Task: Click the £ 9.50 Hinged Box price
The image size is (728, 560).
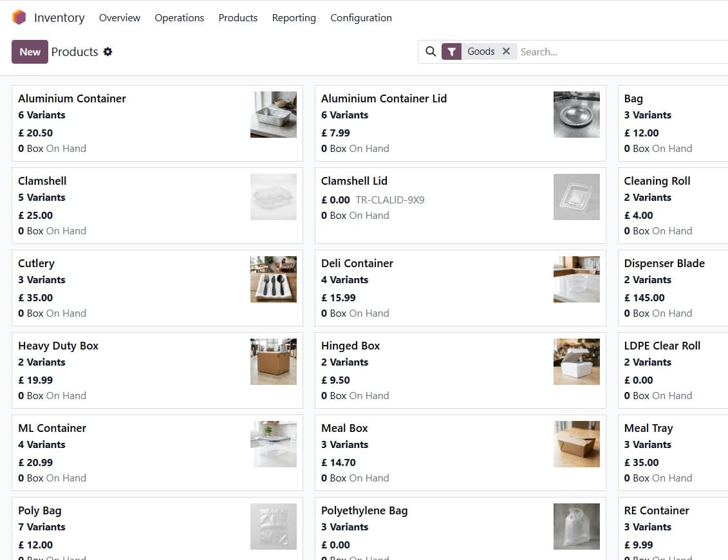Action: click(x=335, y=380)
